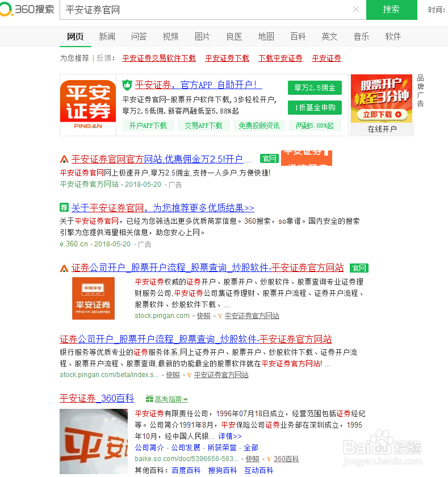Click the 两融5.88%起 button
448x477 pixels.
pos(315,125)
